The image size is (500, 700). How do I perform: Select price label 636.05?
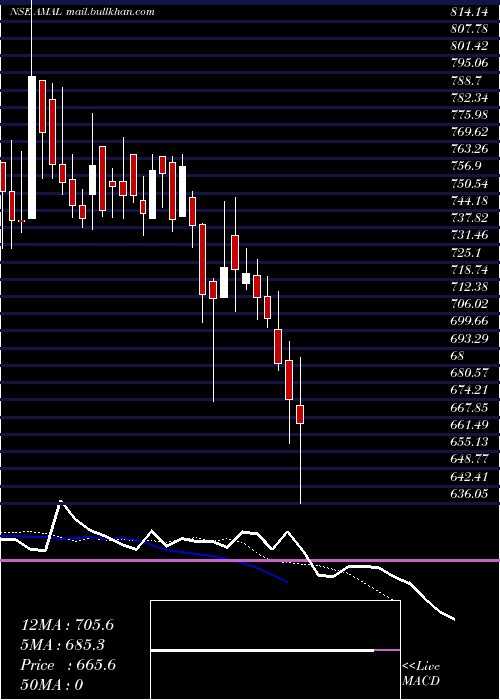click(469, 493)
